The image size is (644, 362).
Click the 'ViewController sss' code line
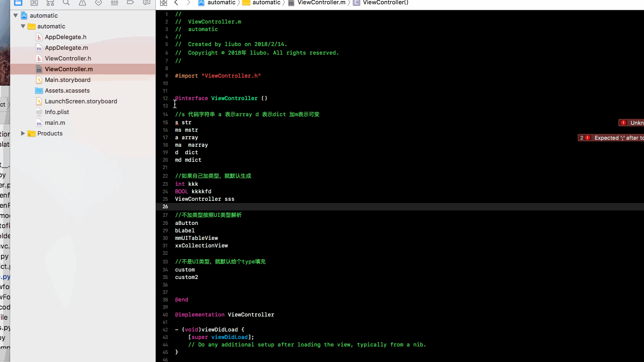(x=204, y=199)
